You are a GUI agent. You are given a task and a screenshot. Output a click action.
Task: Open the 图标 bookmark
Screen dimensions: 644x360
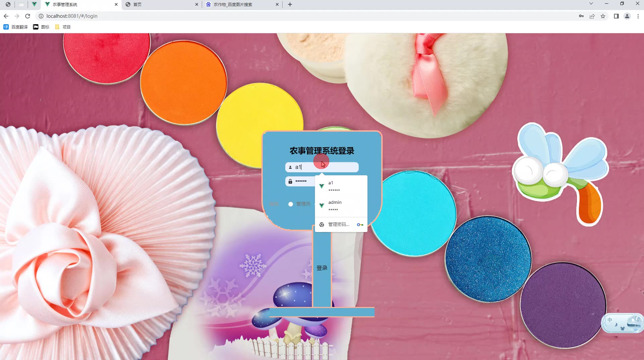tap(41, 27)
